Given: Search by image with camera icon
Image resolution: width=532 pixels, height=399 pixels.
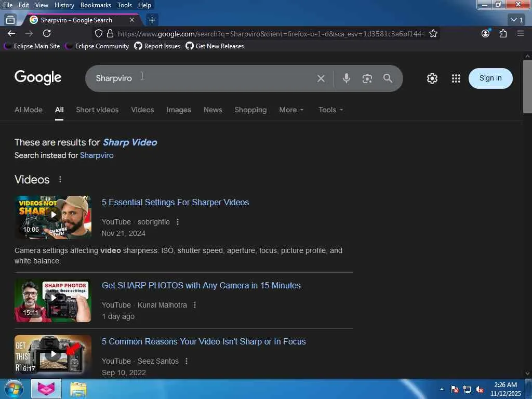Looking at the screenshot, I should pos(367,78).
